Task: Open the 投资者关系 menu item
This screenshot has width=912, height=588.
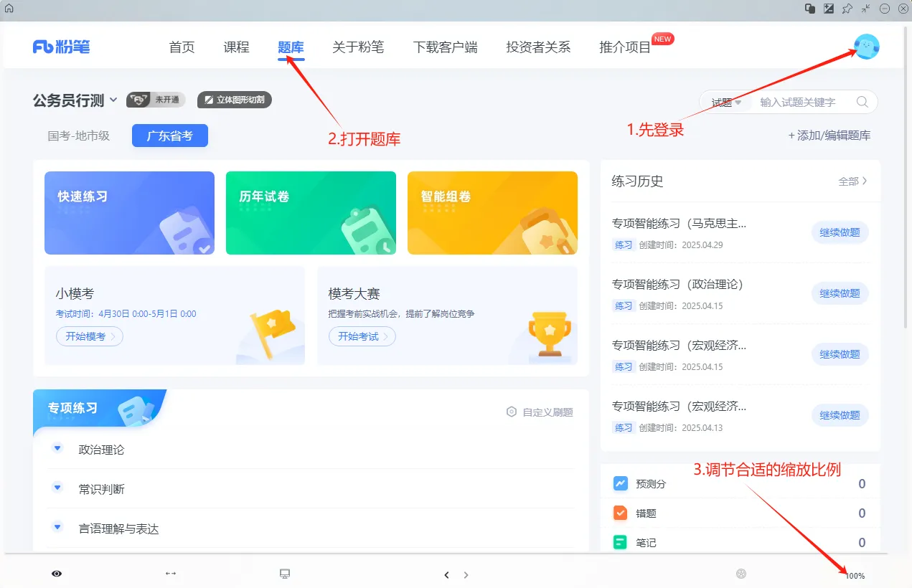Action: 538,46
